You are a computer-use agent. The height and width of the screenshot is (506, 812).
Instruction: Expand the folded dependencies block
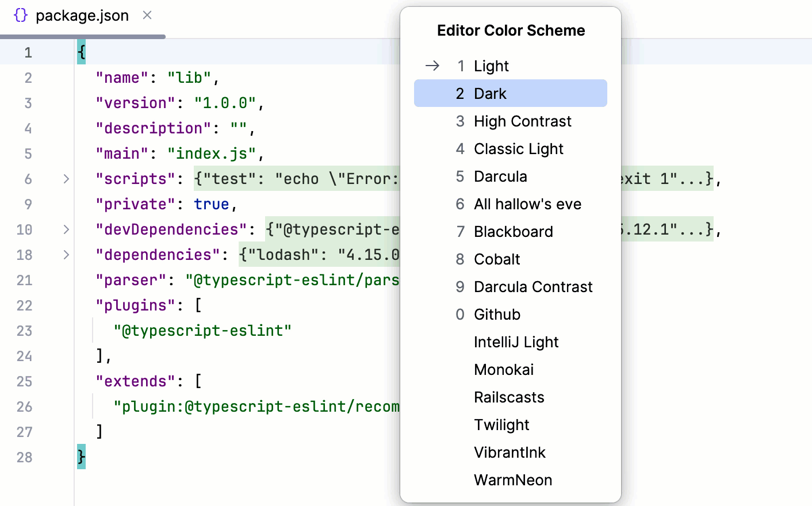click(66, 255)
